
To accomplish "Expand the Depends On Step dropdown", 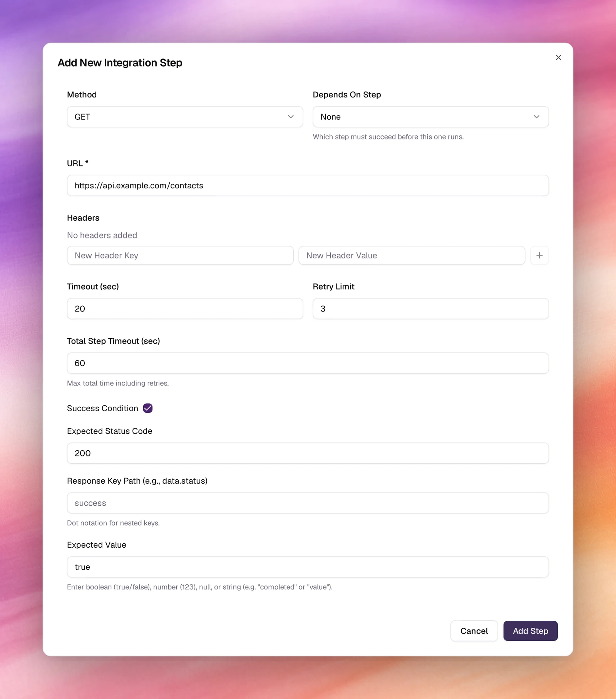I will coord(430,117).
